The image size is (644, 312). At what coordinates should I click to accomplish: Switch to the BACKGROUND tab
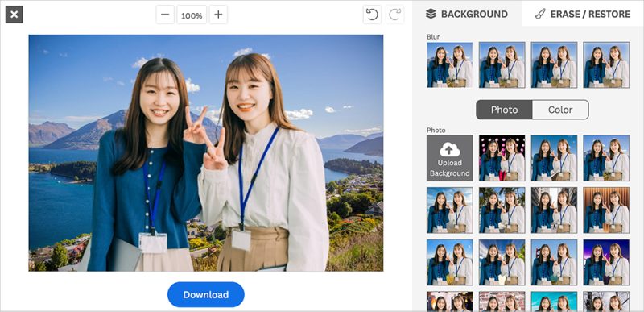pyautogui.click(x=467, y=14)
